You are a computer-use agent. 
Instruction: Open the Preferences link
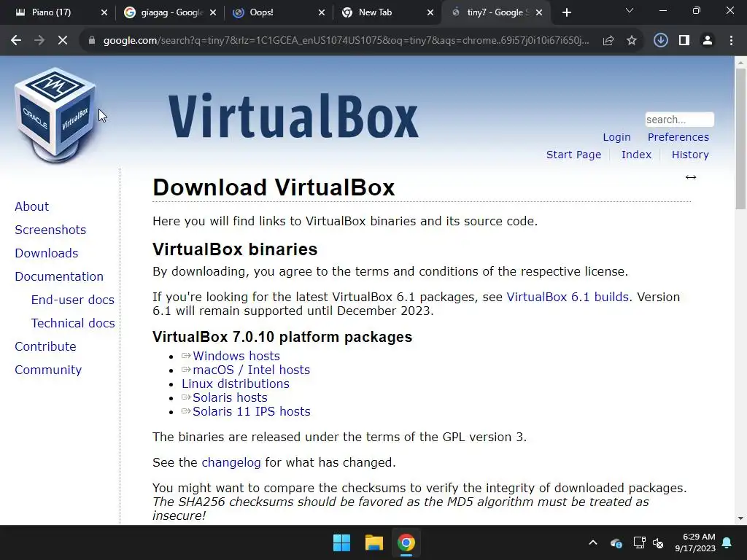click(x=678, y=137)
